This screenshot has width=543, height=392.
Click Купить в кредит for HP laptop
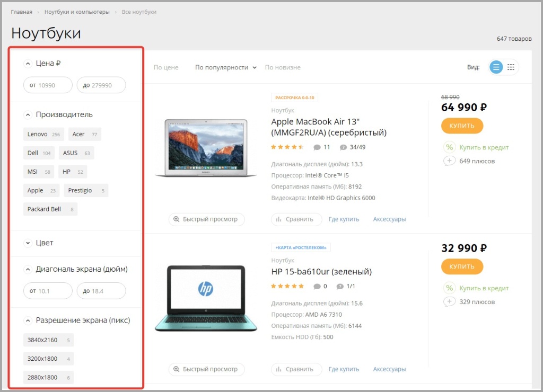484,288
